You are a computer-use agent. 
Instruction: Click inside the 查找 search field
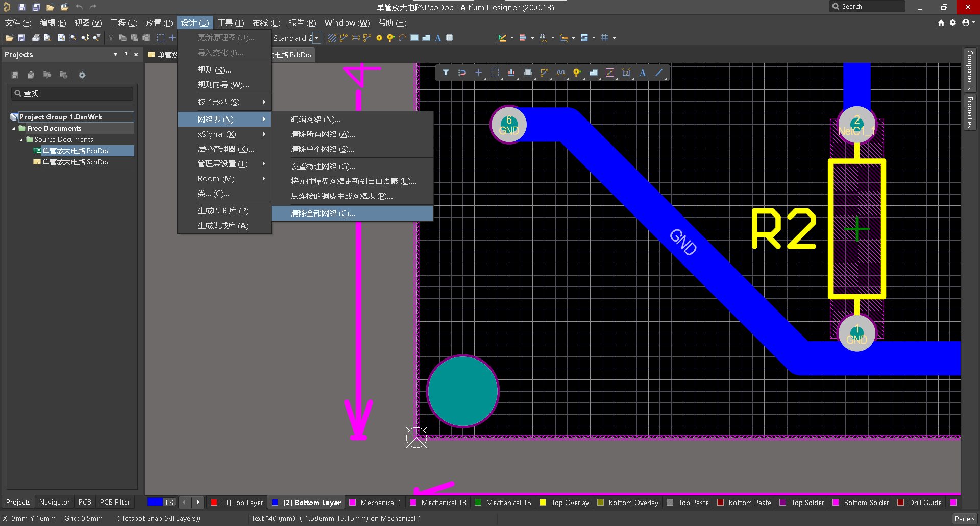71,93
